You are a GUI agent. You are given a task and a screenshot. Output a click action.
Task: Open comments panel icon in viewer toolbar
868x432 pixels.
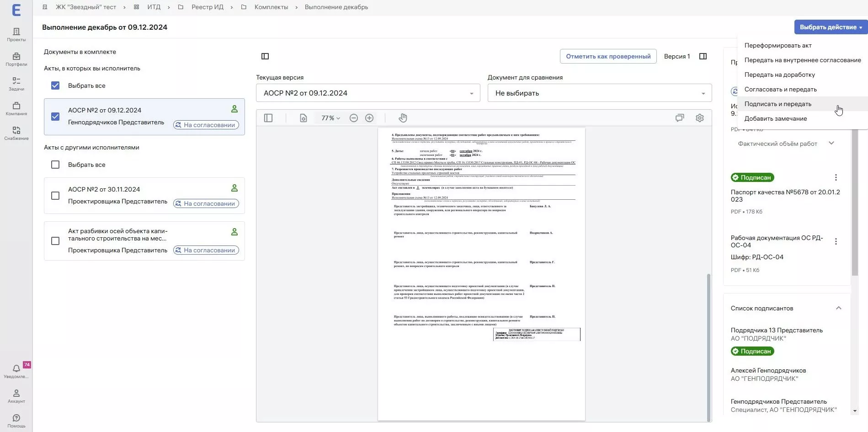(680, 118)
